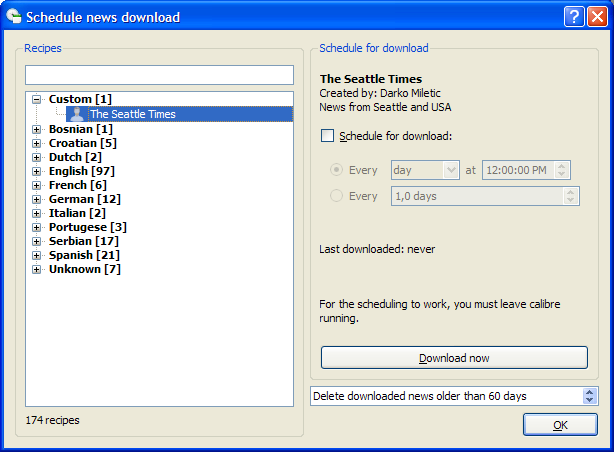Click the Download now button
Screen dimensions: 614x452
[x=454, y=358]
